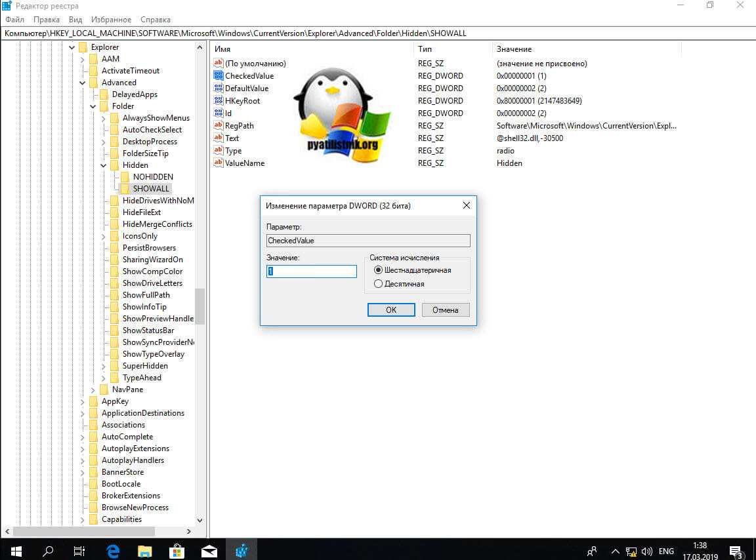Click the HKeyRoot DWORD value icon

219,101
